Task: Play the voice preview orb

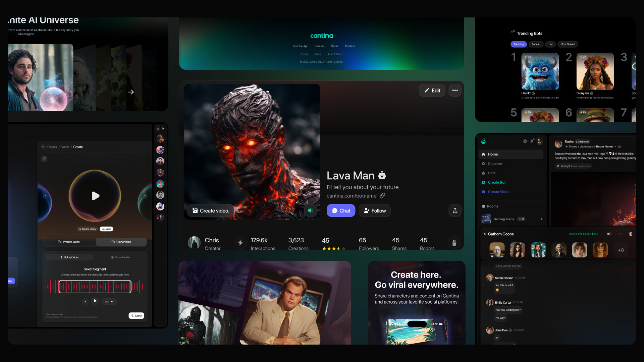Action: pos(95,196)
